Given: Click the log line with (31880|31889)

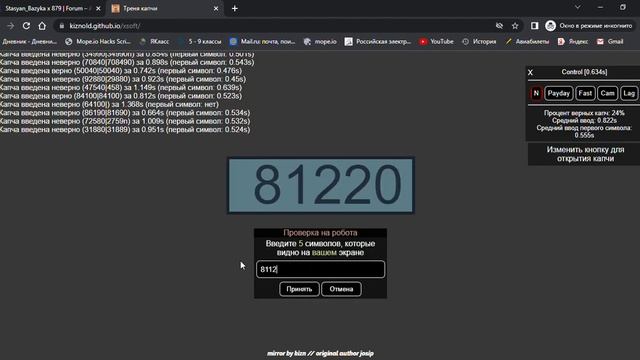Looking at the screenshot, I should pos(125,129).
